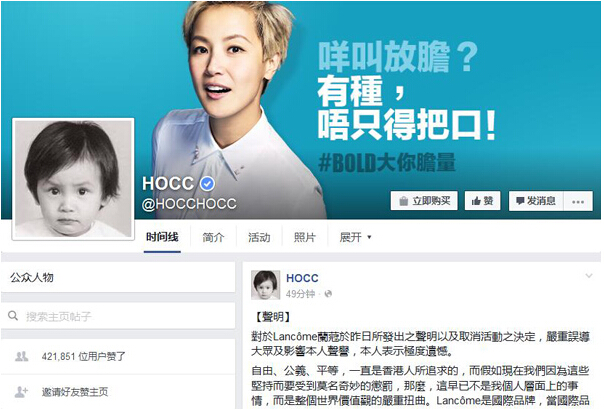
Task: Expand the 展开 tab dropdown
Action: click(355, 237)
